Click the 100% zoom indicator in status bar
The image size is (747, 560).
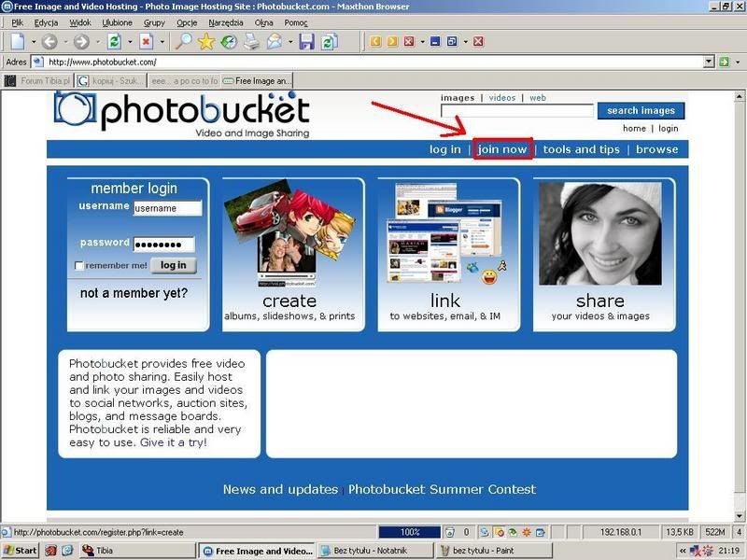click(x=410, y=532)
